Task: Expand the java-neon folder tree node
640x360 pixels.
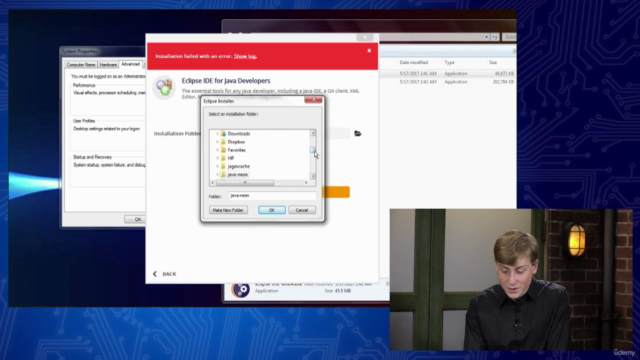Action: (x=217, y=174)
